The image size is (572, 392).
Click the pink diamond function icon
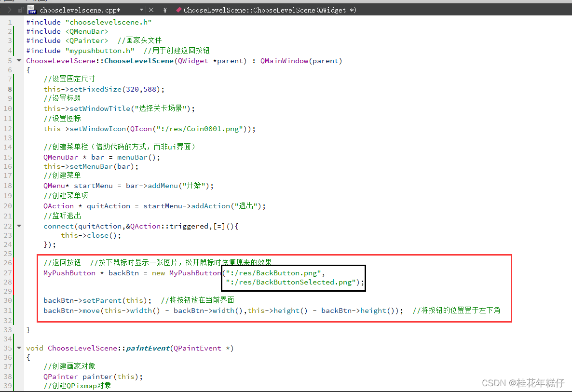(179, 10)
